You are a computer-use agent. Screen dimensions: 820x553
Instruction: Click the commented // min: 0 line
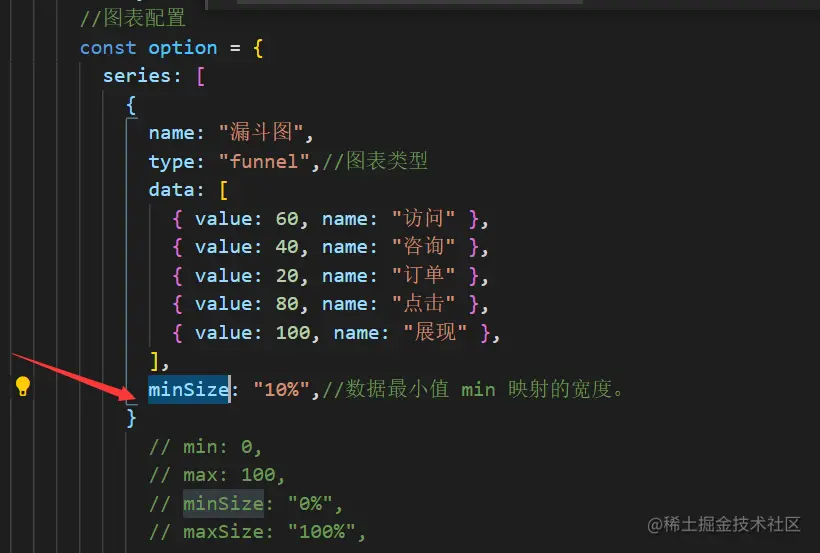tap(205, 447)
